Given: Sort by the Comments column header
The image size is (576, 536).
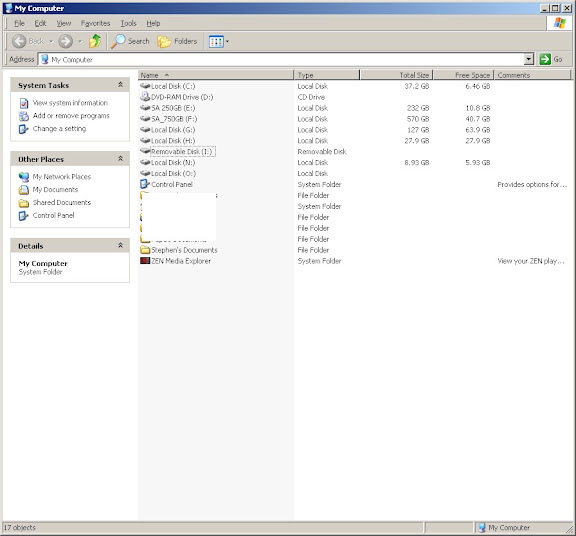Looking at the screenshot, I should (x=533, y=75).
